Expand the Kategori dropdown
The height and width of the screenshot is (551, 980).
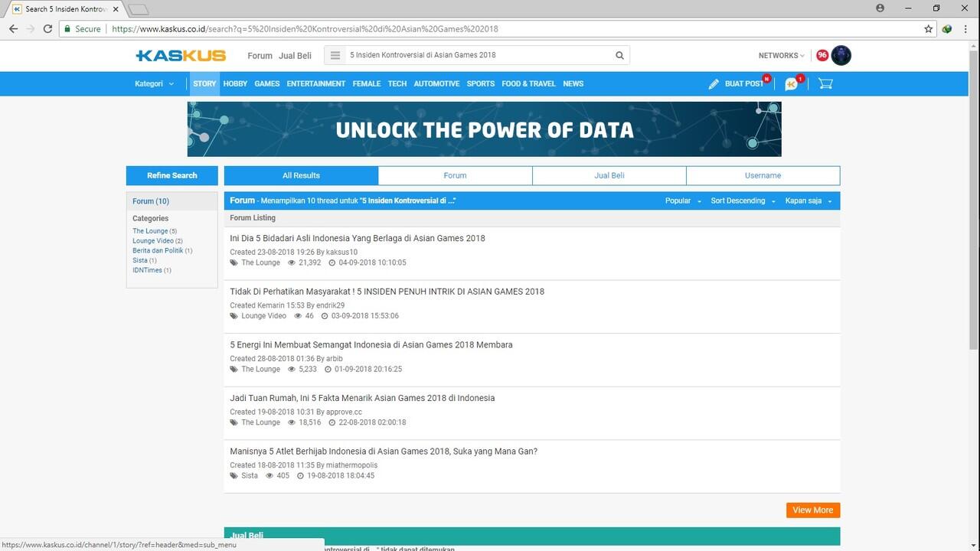[154, 83]
